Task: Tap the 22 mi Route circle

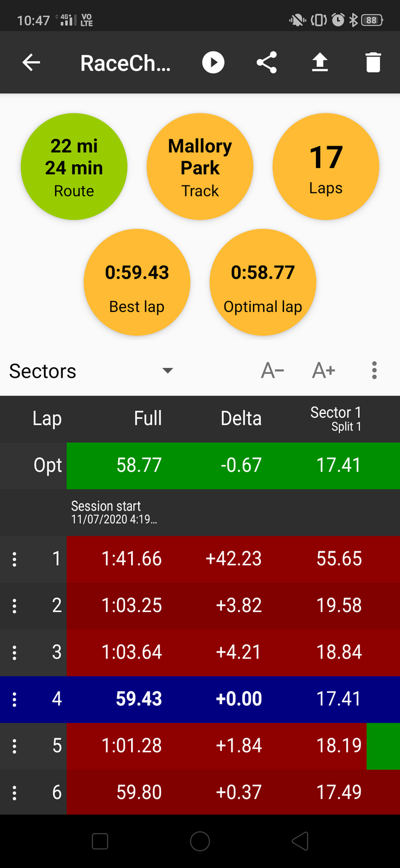Action: click(x=74, y=167)
